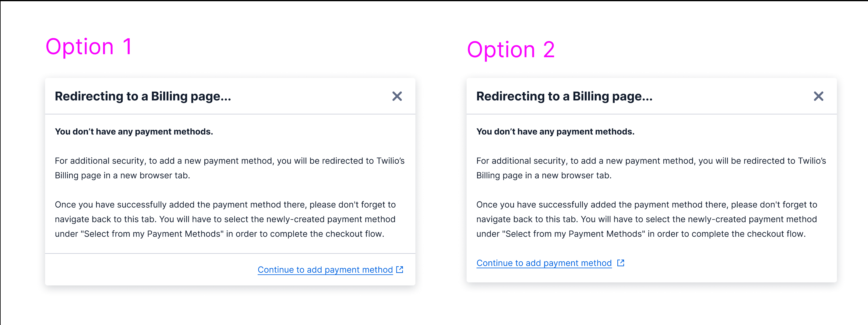Click the external-link icon in Option 2 dialog
Screen dimensions: 868x325
[x=621, y=263]
